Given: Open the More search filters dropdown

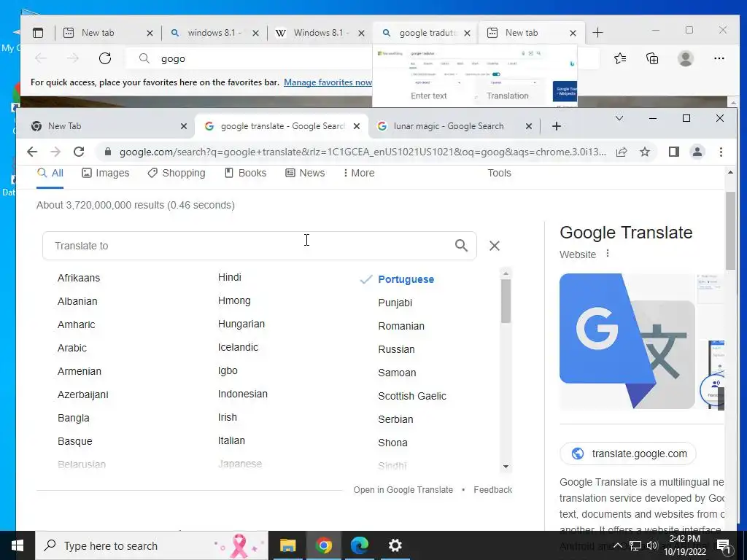Looking at the screenshot, I should (x=359, y=173).
